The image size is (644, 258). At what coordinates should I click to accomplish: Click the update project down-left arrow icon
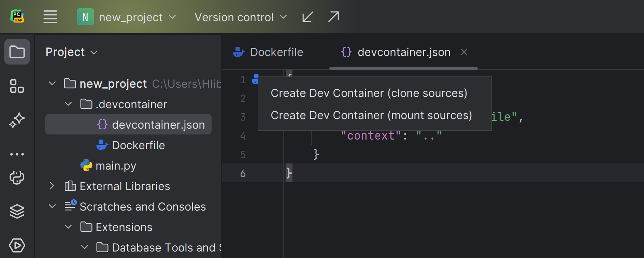pyautogui.click(x=307, y=17)
